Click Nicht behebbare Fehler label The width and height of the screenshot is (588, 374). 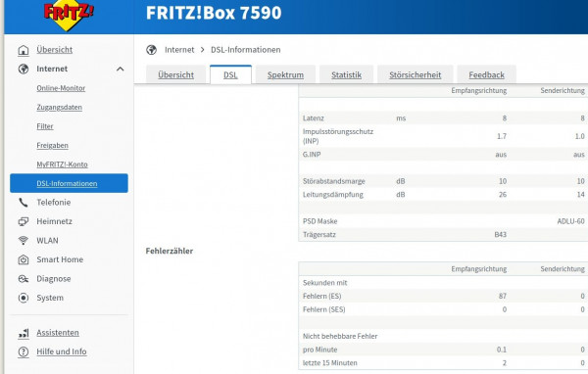340,336
